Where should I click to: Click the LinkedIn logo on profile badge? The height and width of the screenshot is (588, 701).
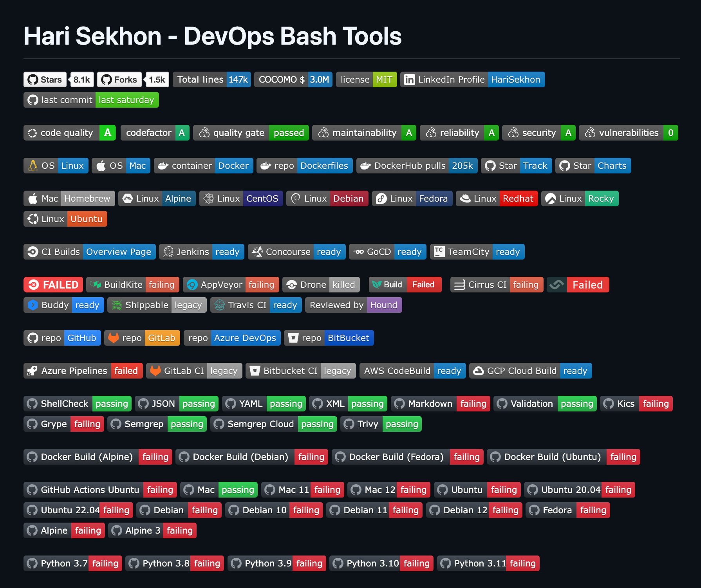(409, 80)
